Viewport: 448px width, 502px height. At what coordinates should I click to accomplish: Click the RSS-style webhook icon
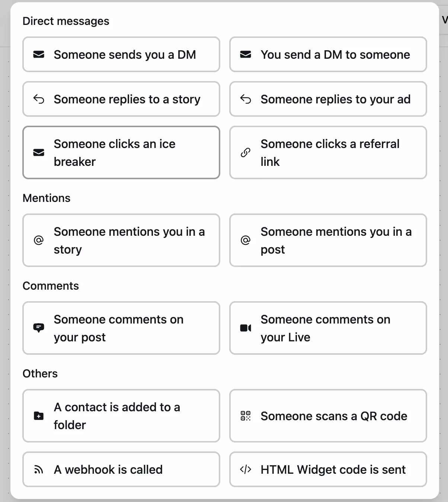point(38,469)
